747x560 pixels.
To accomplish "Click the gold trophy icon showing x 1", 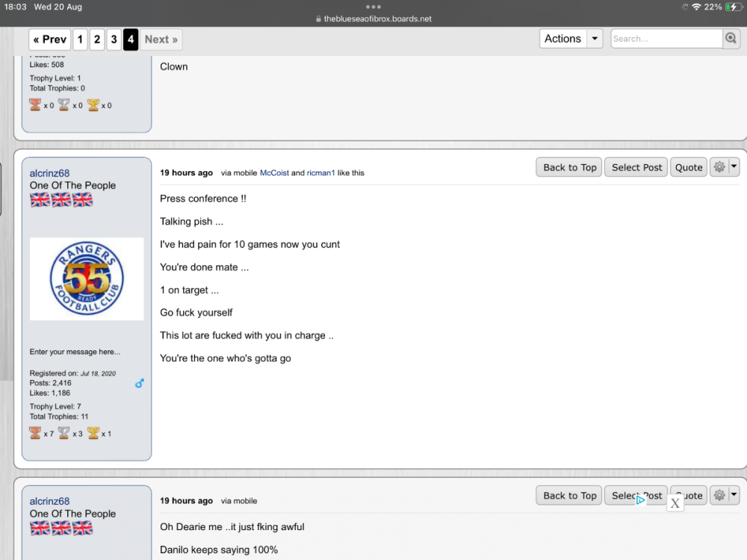I will 93,433.
